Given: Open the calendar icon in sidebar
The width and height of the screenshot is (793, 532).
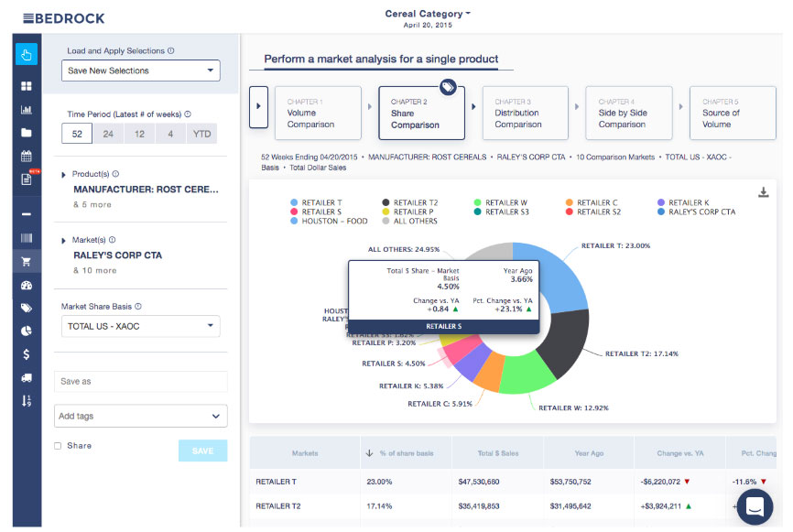Looking at the screenshot, I should (27, 156).
